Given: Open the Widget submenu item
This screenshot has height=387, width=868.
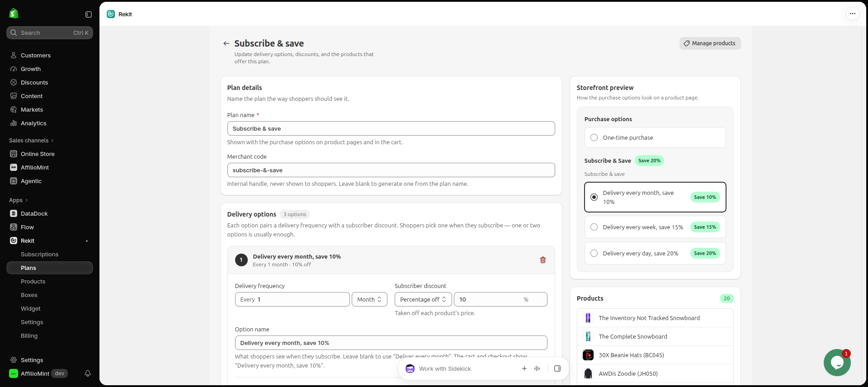Looking at the screenshot, I should tap(50, 308).
